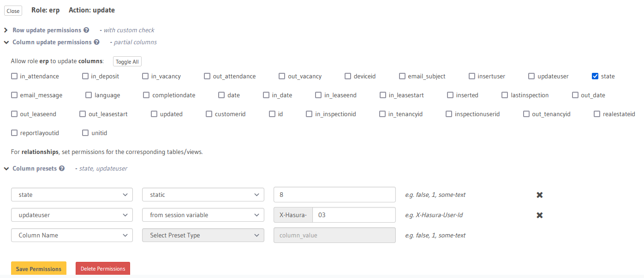
Task: Uncheck the state column checkbox
Action: tap(595, 76)
